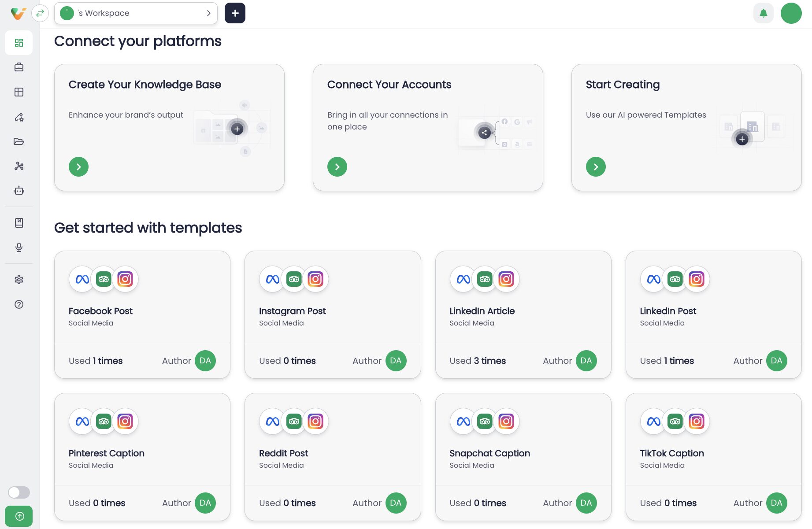
Task: Select the folder icon in sidebar
Action: pos(19,141)
